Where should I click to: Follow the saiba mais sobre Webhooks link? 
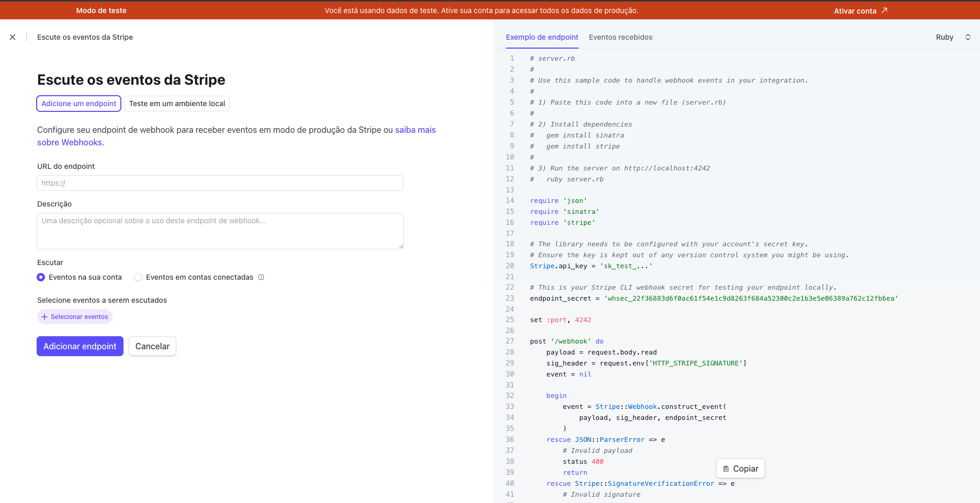tap(415, 130)
